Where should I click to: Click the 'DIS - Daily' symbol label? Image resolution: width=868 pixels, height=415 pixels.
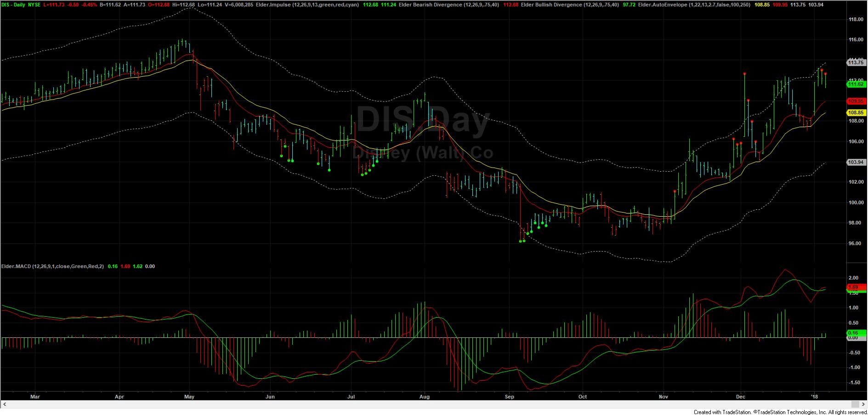tap(13, 5)
